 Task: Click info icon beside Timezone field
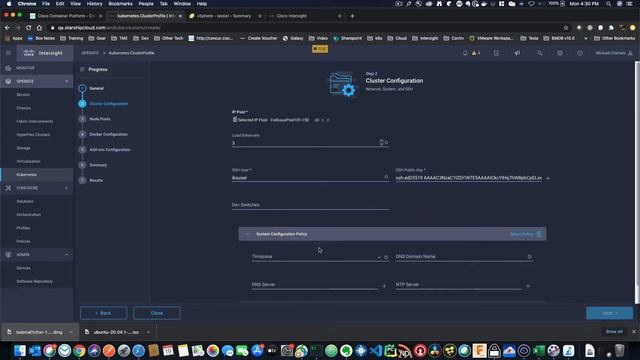click(386, 257)
